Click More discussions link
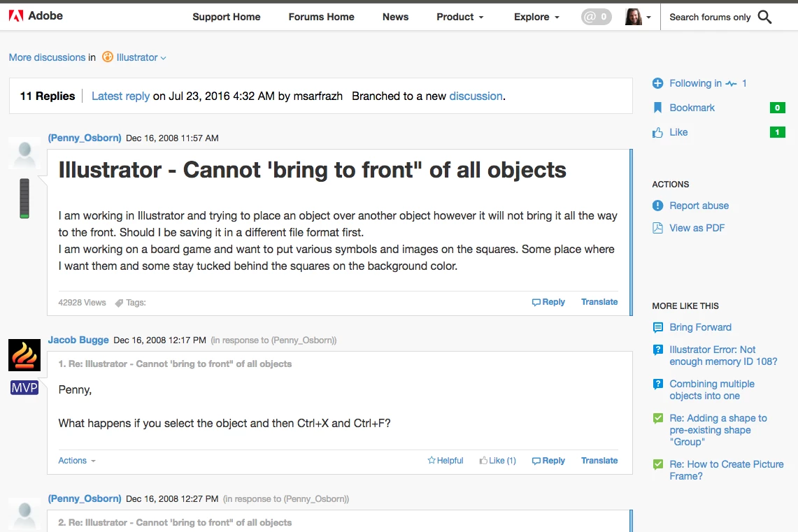Image resolution: width=798 pixels, height=532 pixels. [48, 57]
